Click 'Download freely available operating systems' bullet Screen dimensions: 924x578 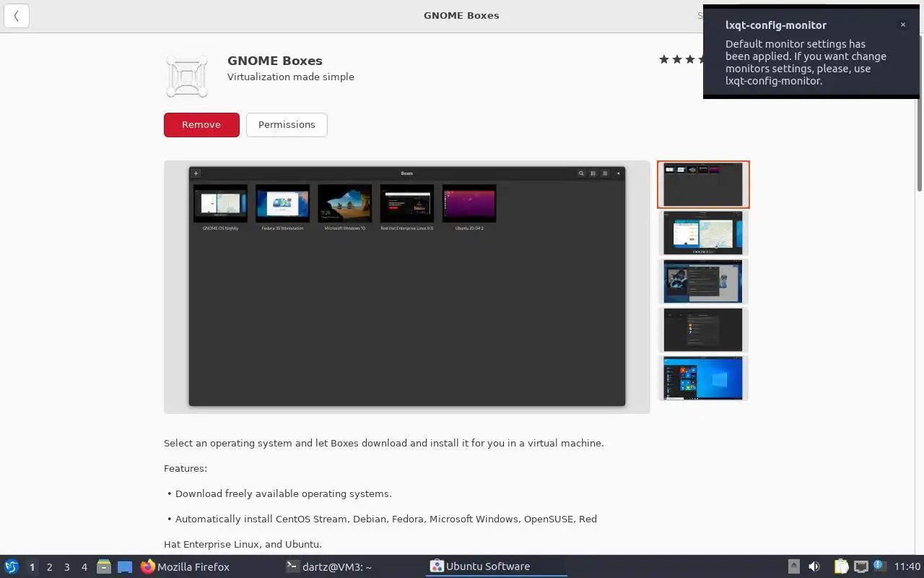(x=283, y=493)
